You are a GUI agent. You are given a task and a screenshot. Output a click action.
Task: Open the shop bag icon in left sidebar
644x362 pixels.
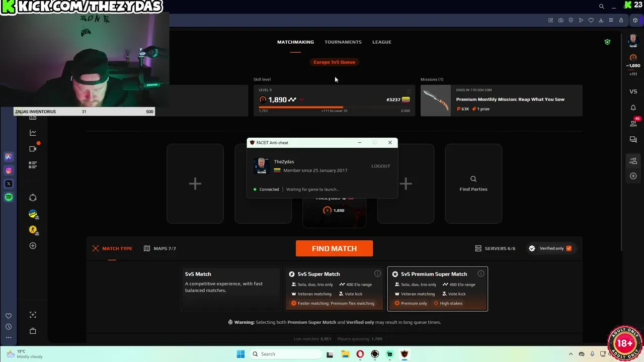(33, 331)
